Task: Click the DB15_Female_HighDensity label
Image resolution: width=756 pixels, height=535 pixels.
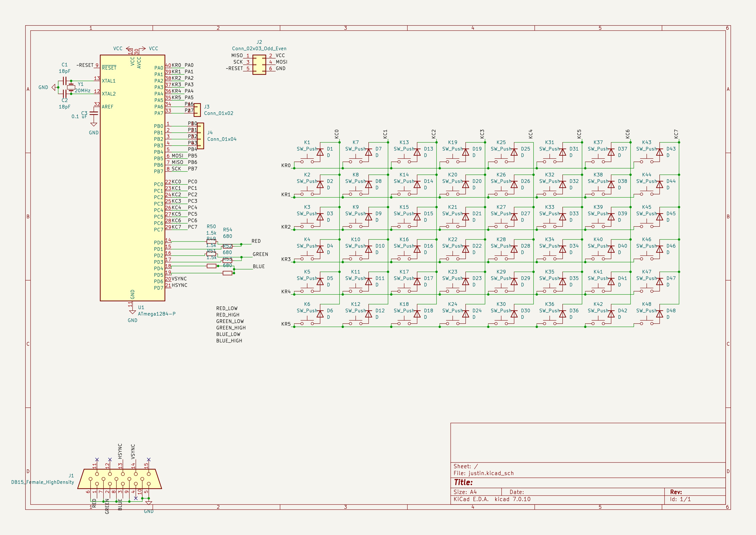Action: [x=42, y=482]
